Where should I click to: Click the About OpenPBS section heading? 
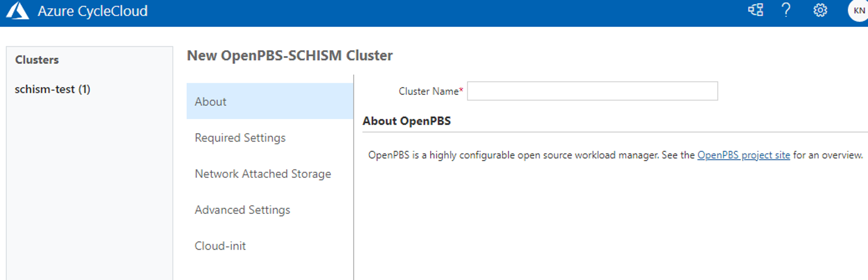tap(407, 122)
